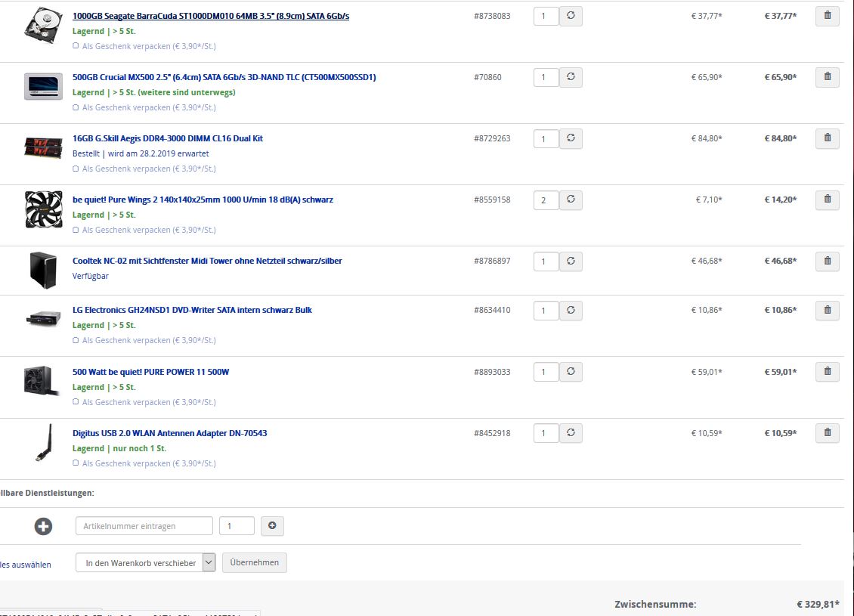
Task: Click the be quiet! power supply thumbnail
Action: pos(42,381)
